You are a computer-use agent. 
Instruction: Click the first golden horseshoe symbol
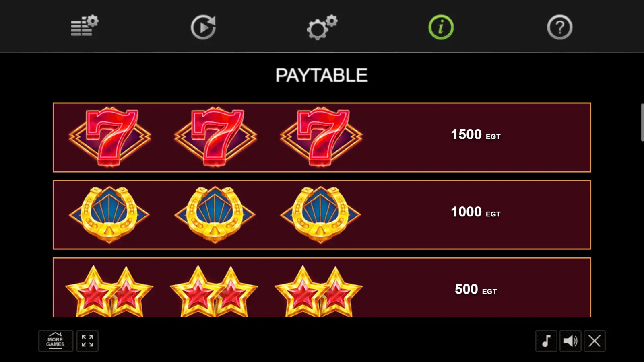(109, 215)
